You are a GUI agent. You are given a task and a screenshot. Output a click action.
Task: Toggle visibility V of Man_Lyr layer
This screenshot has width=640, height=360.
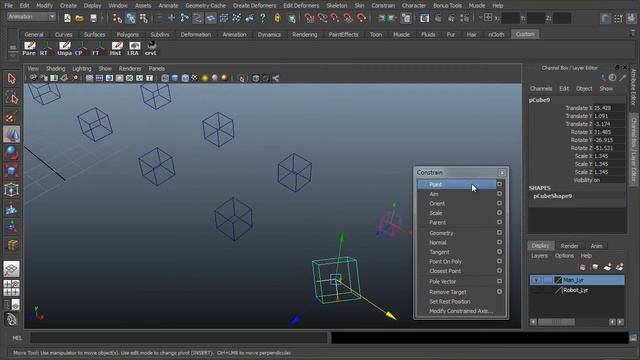click(x=536, y=280)
